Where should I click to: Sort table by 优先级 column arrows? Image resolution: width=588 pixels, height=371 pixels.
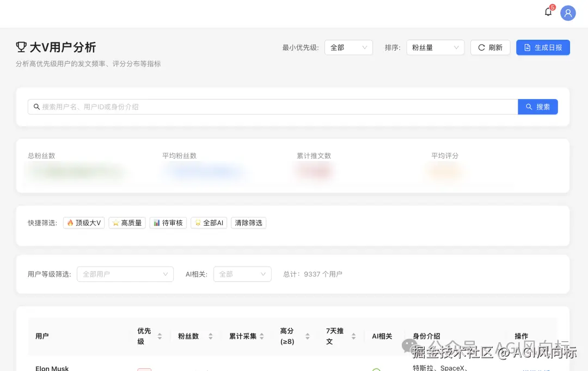160,336
